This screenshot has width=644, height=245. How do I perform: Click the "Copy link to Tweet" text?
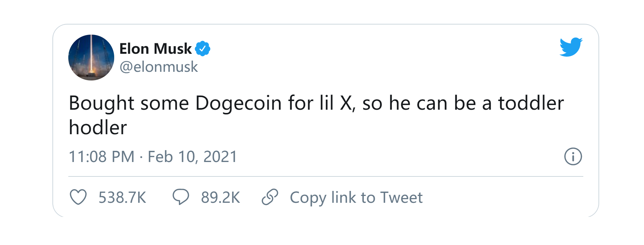coord(356,198)
